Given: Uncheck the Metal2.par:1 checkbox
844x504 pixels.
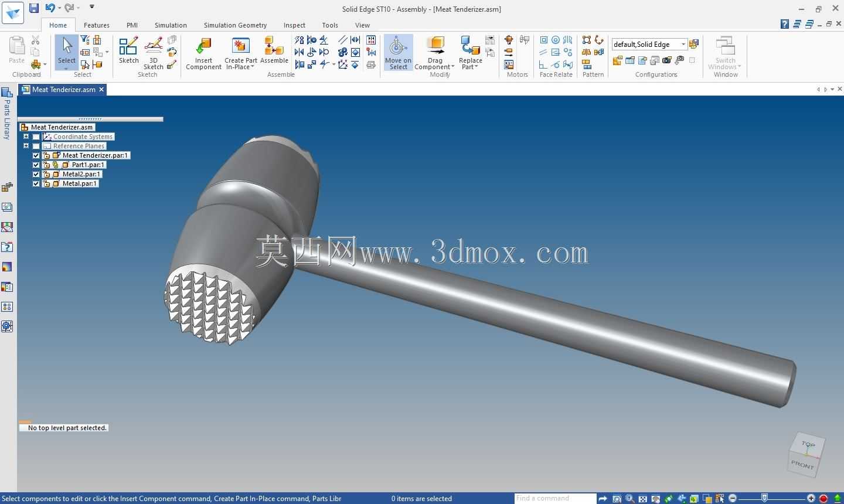Looking at the screenshot, I should 36,174.
